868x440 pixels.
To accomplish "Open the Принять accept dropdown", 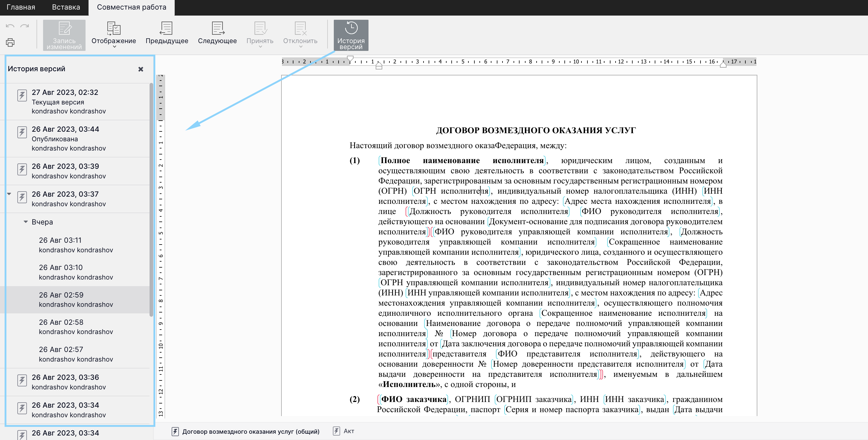I will click(x=260, y=35).
